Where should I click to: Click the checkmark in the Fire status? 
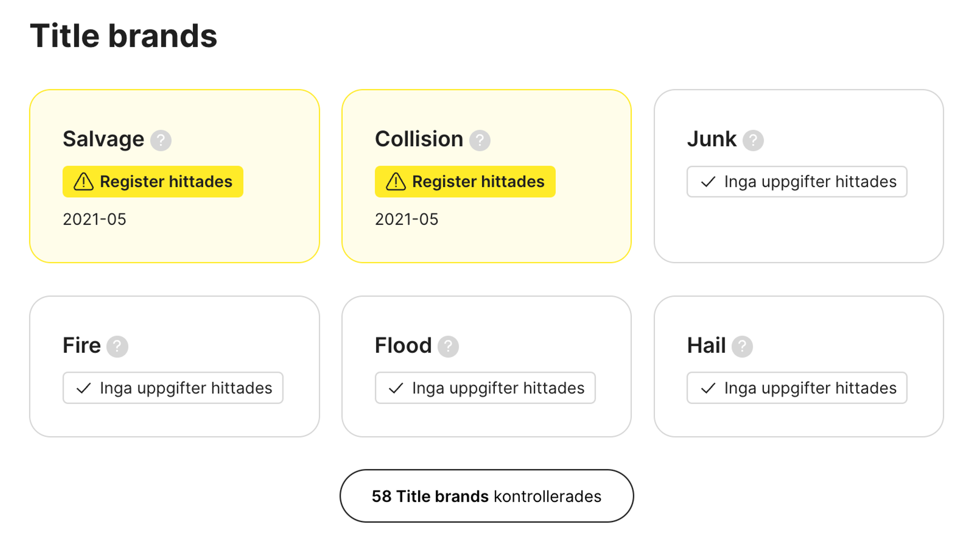83,388
